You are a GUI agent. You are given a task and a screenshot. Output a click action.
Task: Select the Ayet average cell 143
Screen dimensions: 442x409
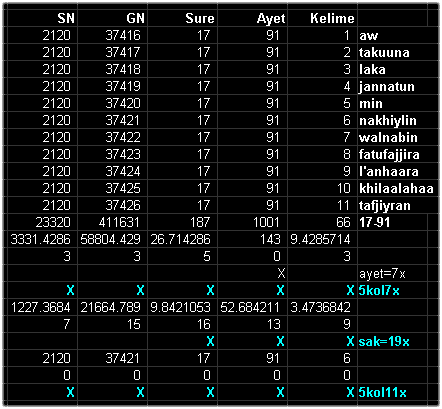pyautogui.click(x=253, y=239)
